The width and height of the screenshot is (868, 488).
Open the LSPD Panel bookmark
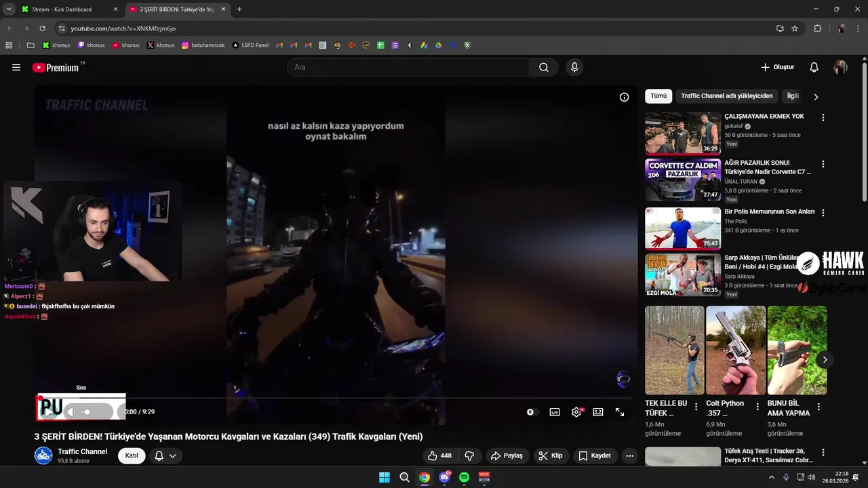click(250, 45)
